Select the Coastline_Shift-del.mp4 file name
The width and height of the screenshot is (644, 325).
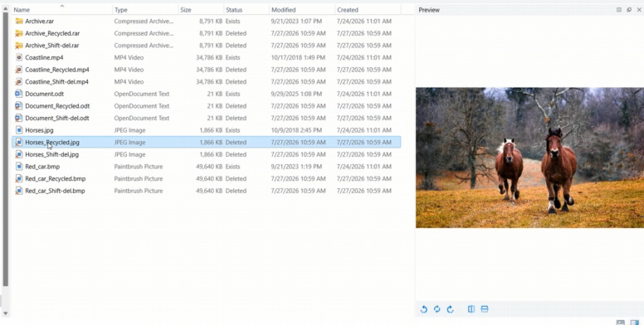coord(56,81)
